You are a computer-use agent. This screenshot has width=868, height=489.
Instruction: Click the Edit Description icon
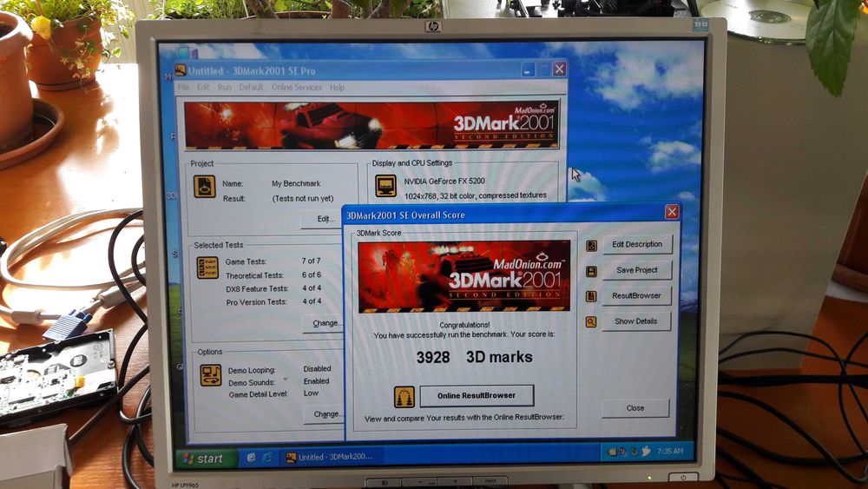tap(591, 245)
